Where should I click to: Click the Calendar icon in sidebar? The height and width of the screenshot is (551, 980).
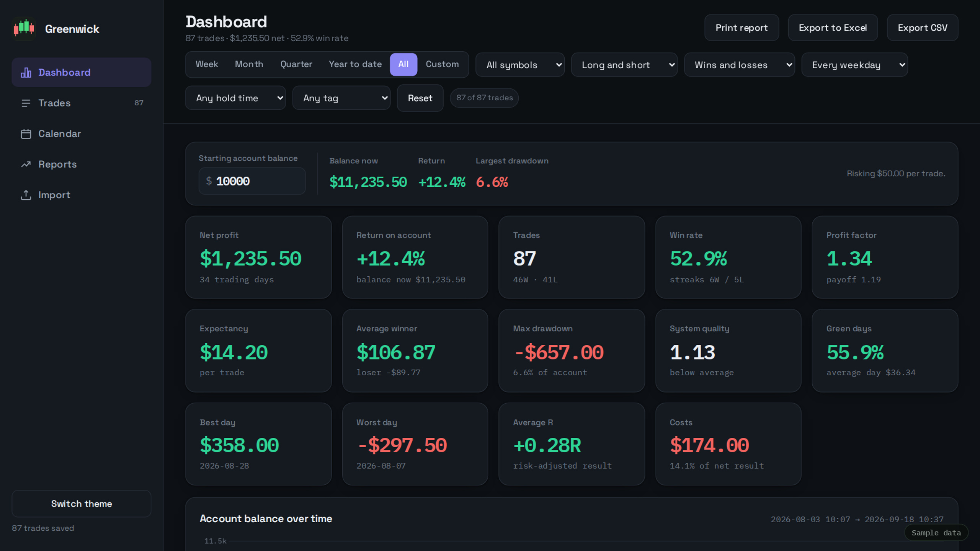(x=26, y=134)
